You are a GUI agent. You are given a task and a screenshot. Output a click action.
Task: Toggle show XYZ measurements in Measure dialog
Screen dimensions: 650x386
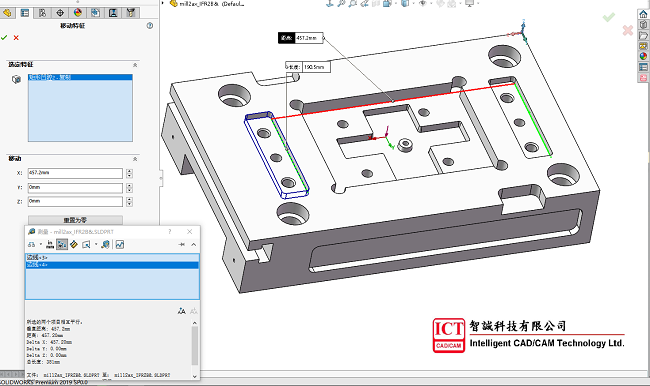(x=62, y=245)
